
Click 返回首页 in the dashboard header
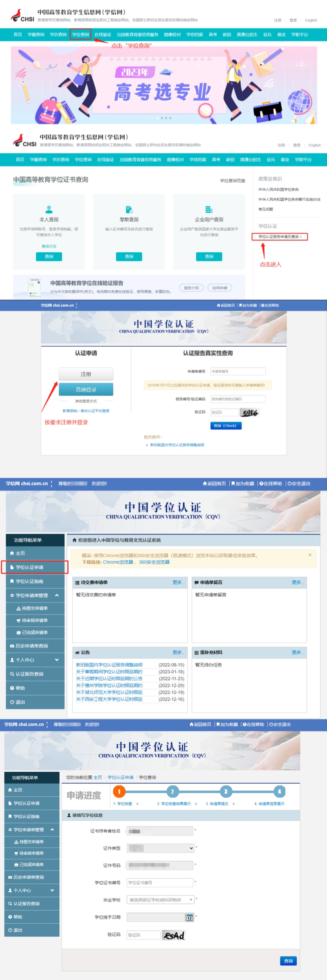tap(215, 483)
